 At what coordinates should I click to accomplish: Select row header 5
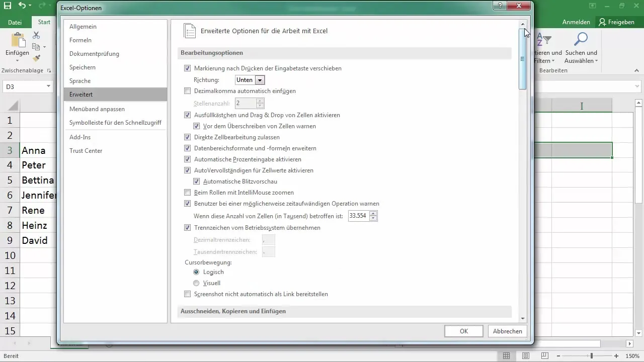point(10,180)
